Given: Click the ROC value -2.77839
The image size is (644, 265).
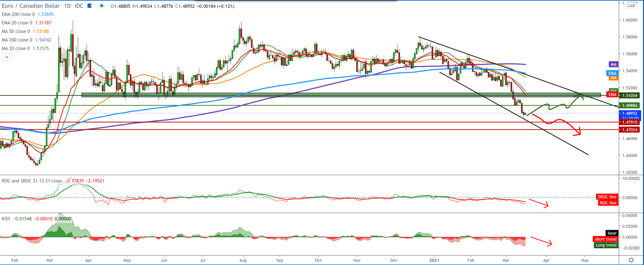Looking at the screenshot, I should pos(74,181).
